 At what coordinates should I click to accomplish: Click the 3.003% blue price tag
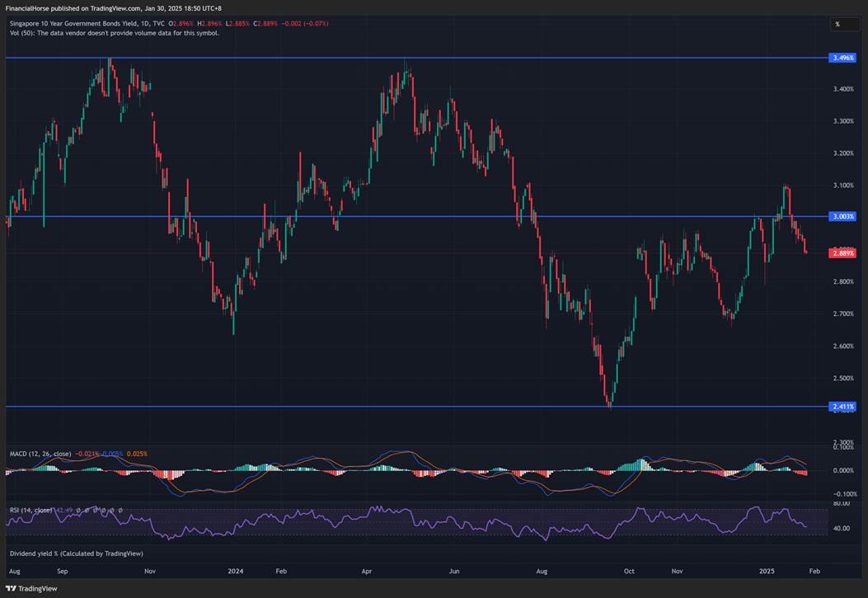point(842,216)
